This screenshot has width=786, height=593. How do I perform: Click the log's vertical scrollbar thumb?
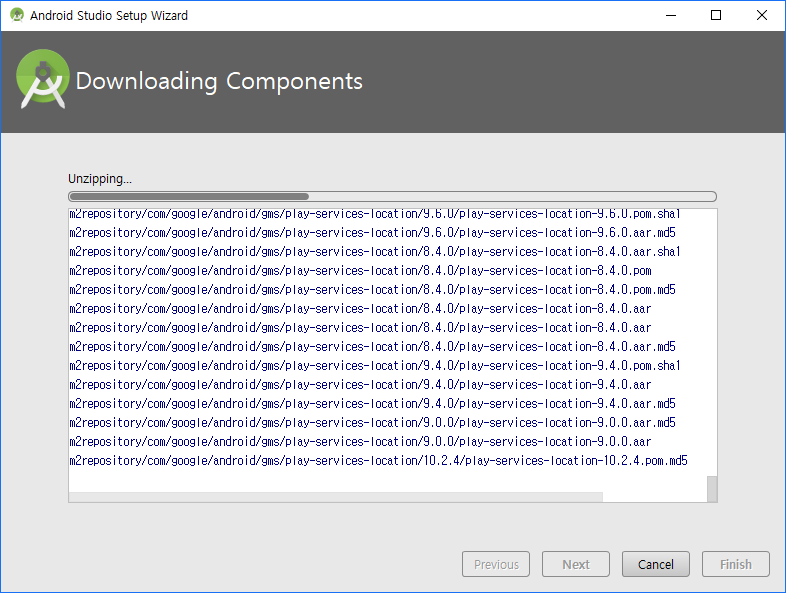[x=712, y=489]
